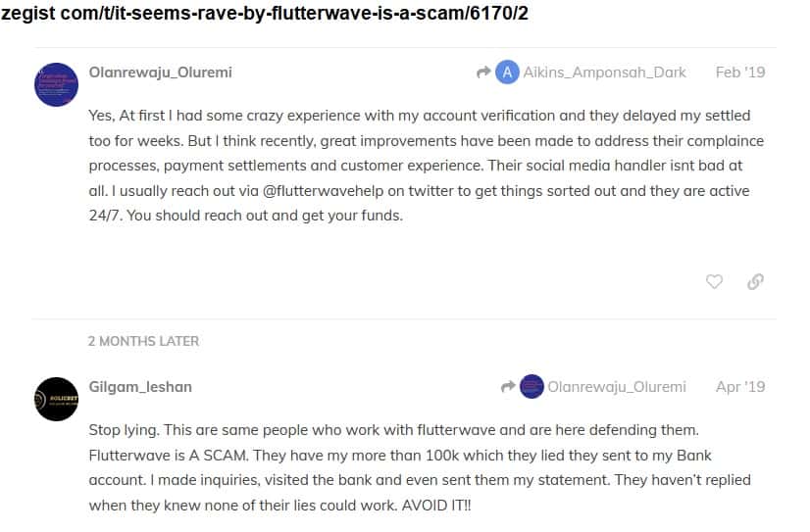Visit Gilgam_leshan's profile via the username
This screenshot has height=532, width=810.
click(140, 387)
